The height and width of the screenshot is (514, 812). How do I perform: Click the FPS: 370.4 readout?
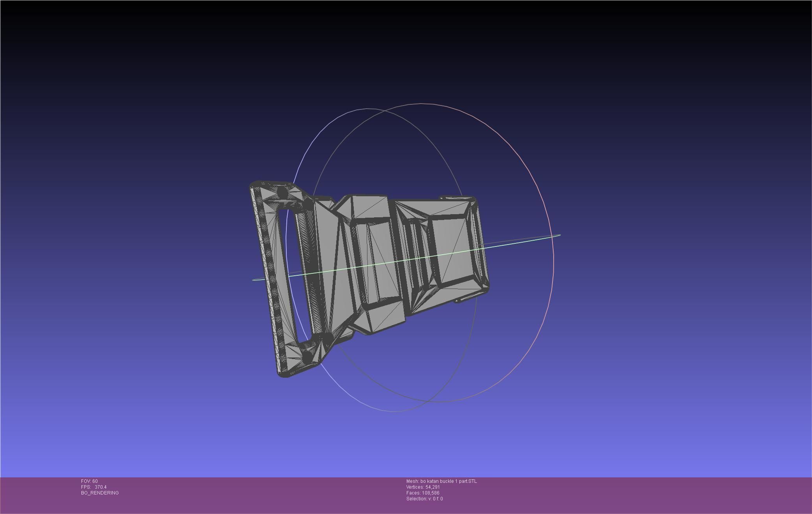(x=94, y=487)
